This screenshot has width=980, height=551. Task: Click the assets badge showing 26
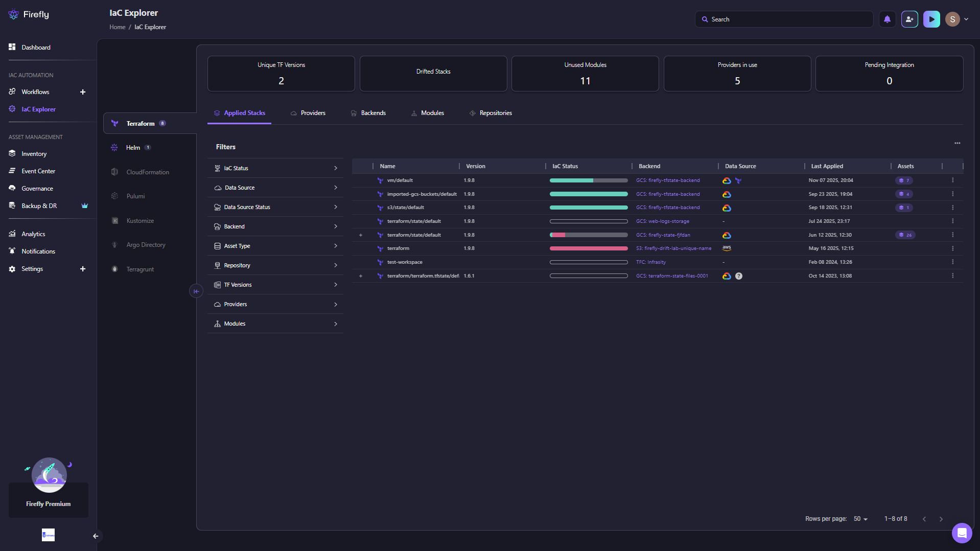(905, 235)
